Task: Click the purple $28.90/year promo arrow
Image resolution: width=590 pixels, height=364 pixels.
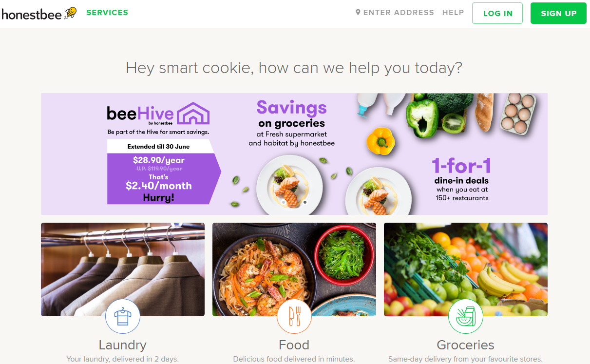Action: click(164, 179)
